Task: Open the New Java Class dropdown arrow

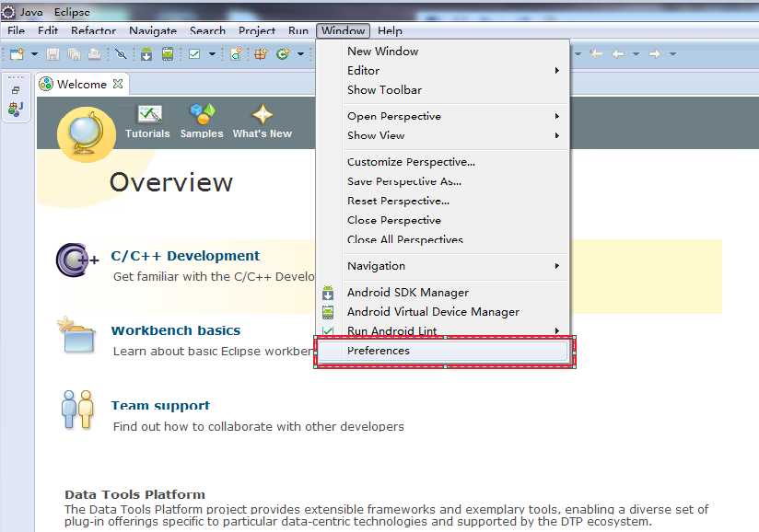Action: click(x=300, y=53)
